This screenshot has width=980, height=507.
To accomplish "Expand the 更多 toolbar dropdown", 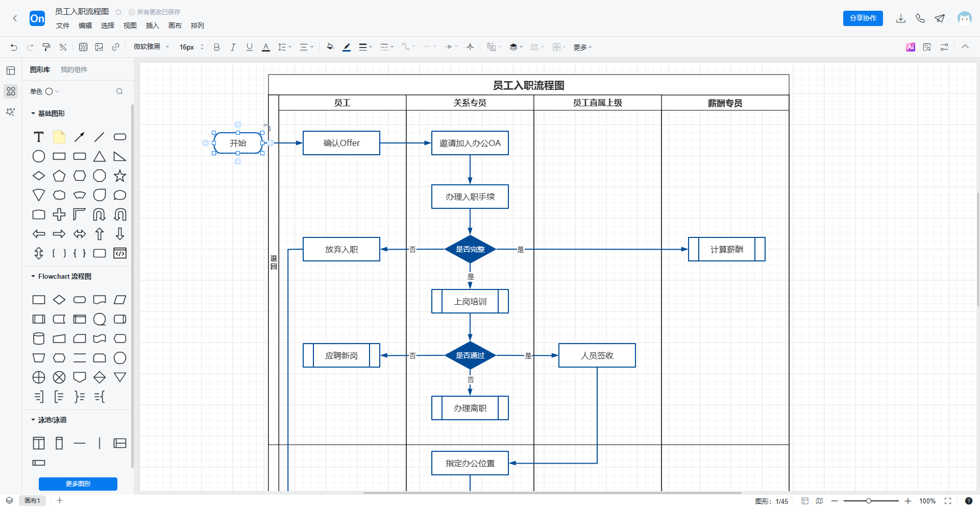I will (582, 47).
